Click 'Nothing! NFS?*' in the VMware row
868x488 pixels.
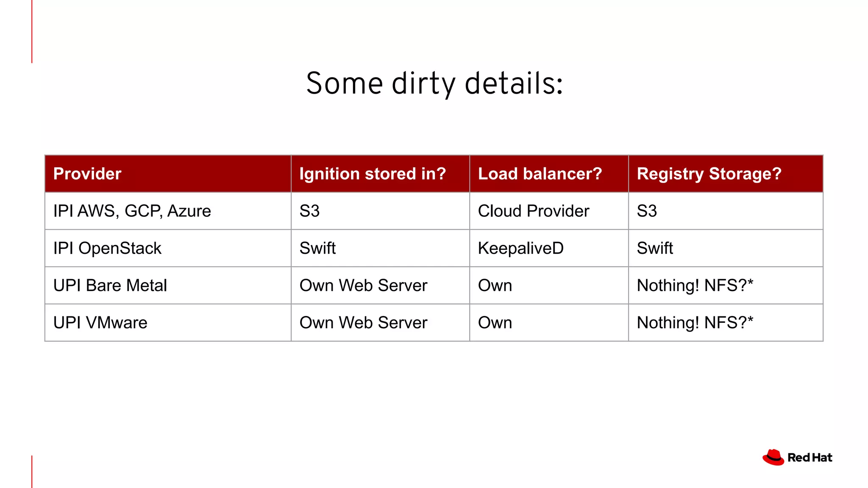[x=695, y=323]
